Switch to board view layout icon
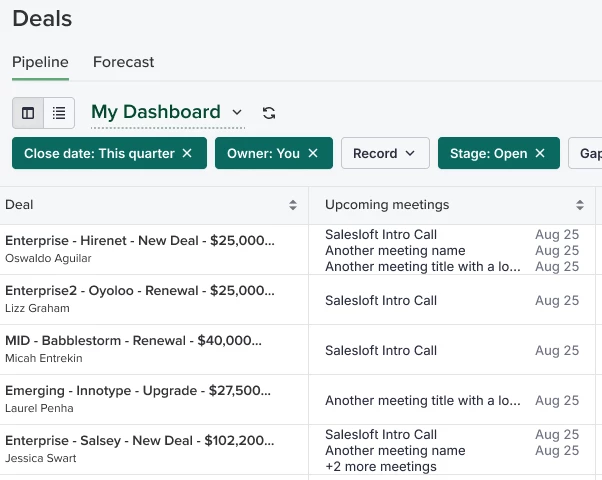 tap(28, 113)
